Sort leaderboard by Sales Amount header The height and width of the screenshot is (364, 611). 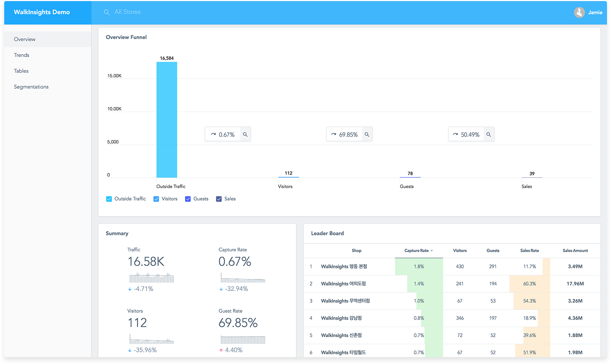[x=575, y=251]
